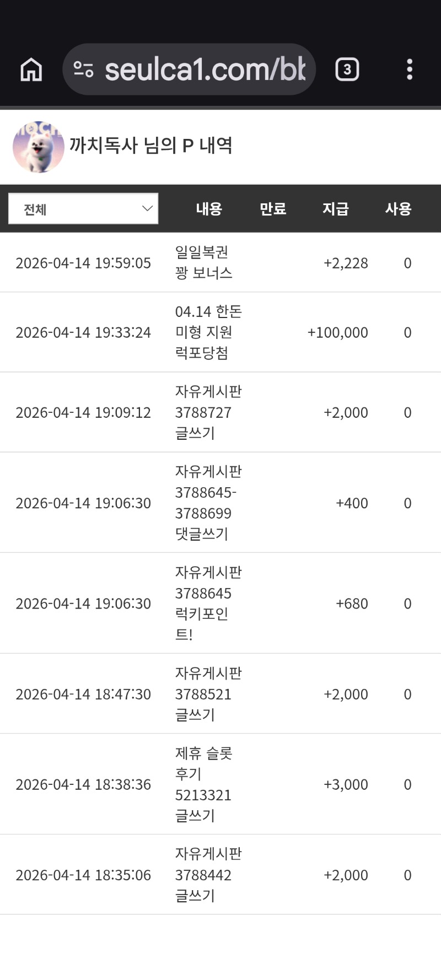Click the 만료 column header

click(x=273, y=209)
